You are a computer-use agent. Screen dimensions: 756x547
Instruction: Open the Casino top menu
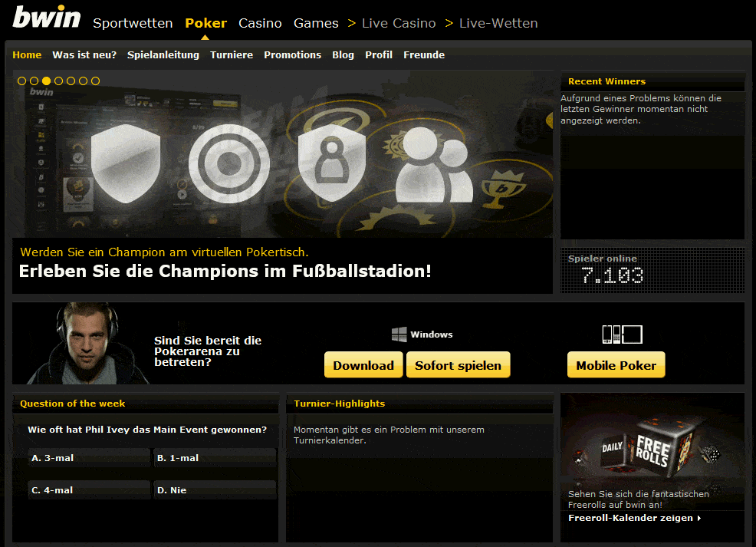pos(260,23)
